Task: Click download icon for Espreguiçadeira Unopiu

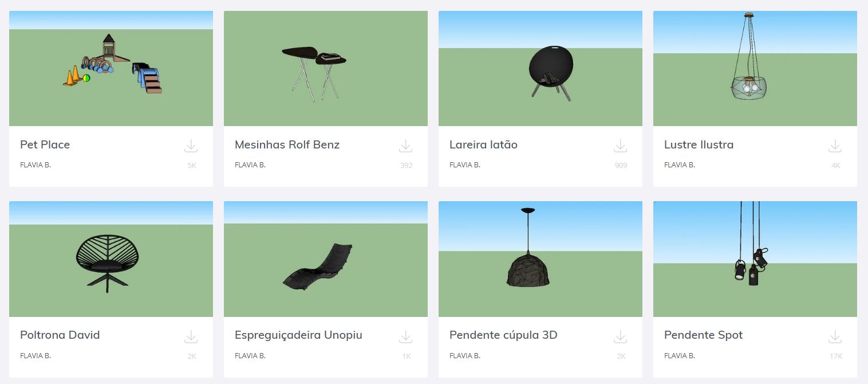Action: (406, 336)
